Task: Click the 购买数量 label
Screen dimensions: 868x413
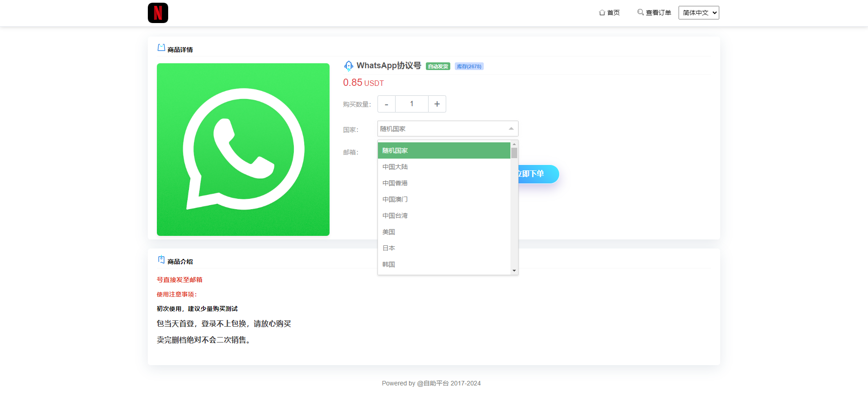Action: coord(357,104)
